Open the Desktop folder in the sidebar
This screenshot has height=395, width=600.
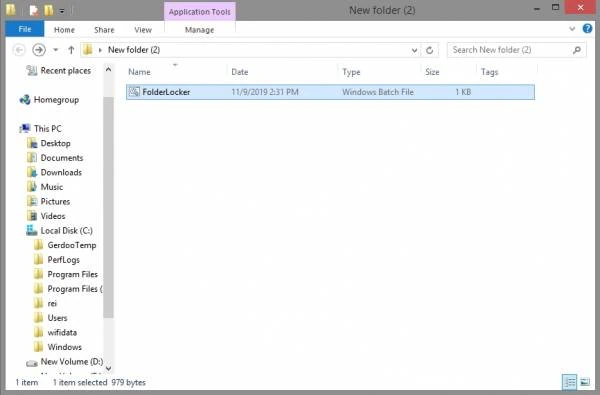click(x=55, y=143)
